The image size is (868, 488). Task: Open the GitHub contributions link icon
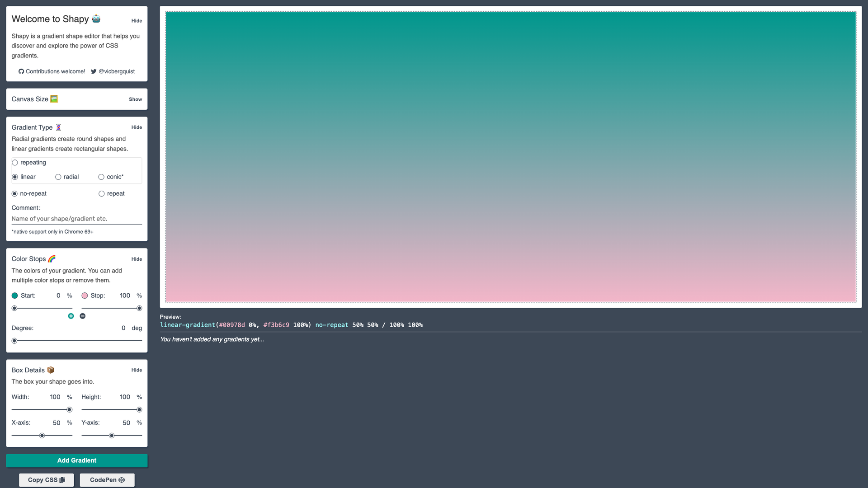coord(21,71)
